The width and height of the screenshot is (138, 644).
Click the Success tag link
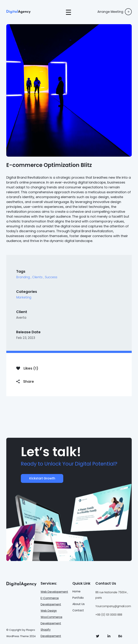pyautogui.click(x=51, y=277)
